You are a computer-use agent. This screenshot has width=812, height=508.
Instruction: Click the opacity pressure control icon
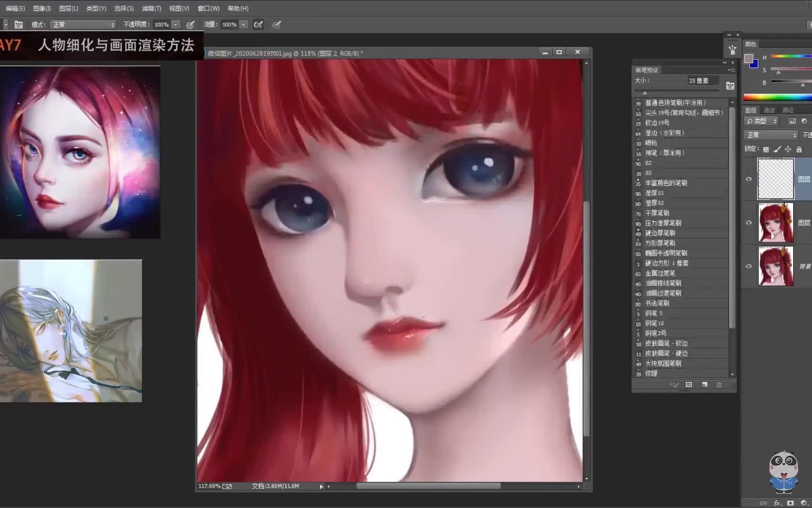(x=190, y=24)
